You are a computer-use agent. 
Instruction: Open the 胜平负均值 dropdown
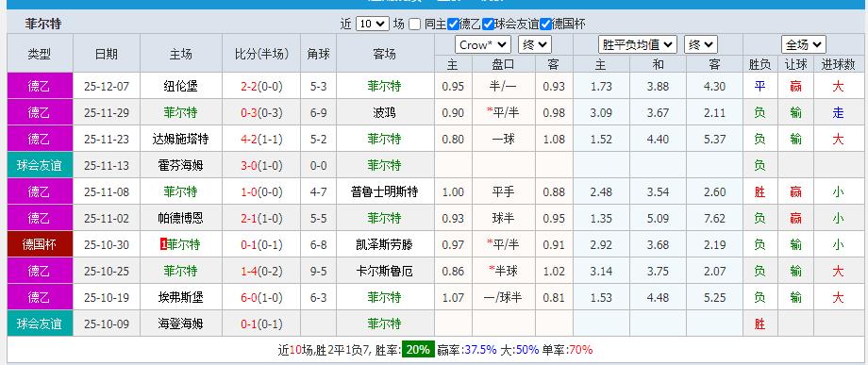pyautogui.click(x=638, y=44)
